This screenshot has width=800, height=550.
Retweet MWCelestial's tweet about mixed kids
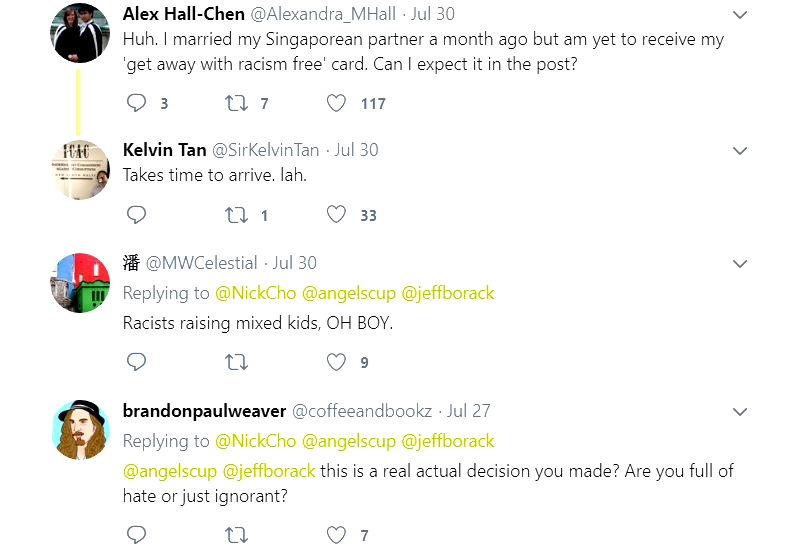coord(236,362)
